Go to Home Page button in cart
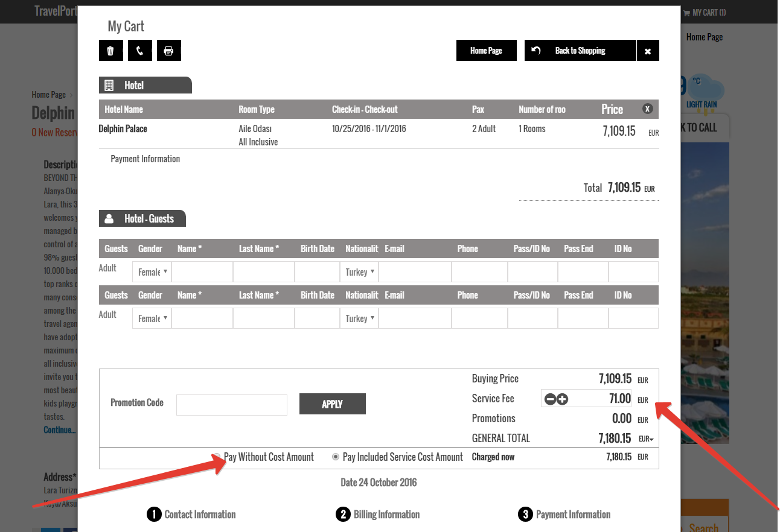This screenshot has width=780, height=532. tap(487, 51)
